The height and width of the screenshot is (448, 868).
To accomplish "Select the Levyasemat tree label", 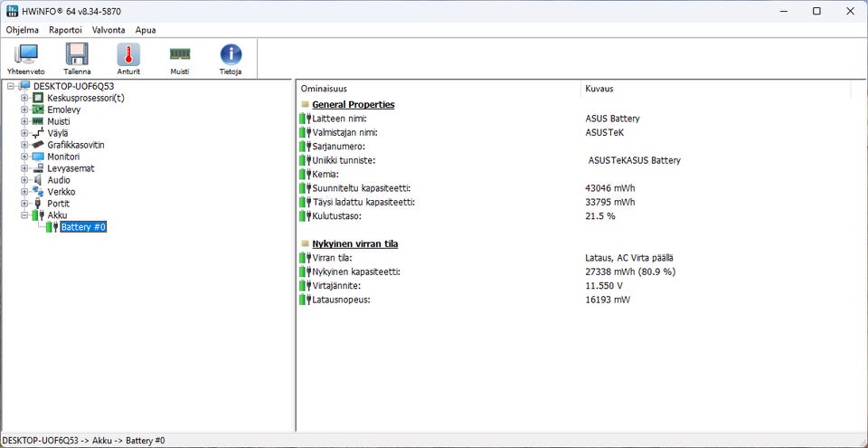I will pyautogui.click(x=71, y=168).
